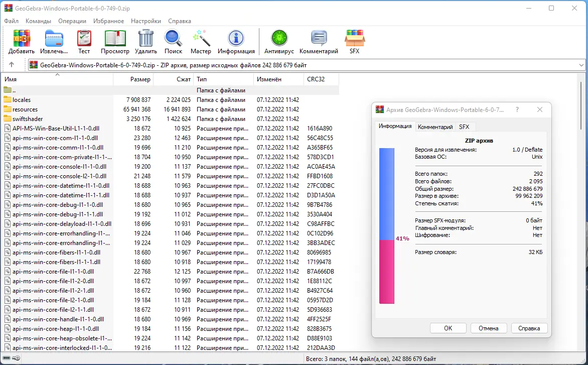Switch to the SFX tab in the dialog
588x365 pixels.
click(x=464, y=127)
